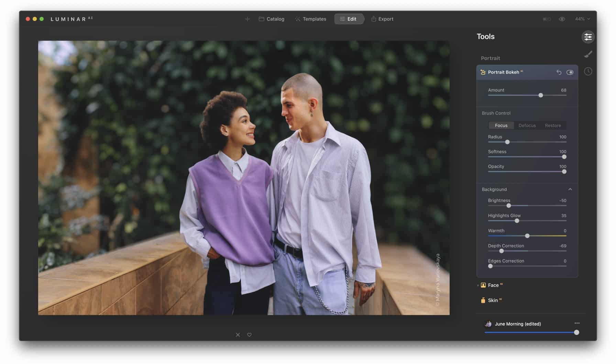Reset Portrait Bokeh with the undo arrow

coord(559,72)
